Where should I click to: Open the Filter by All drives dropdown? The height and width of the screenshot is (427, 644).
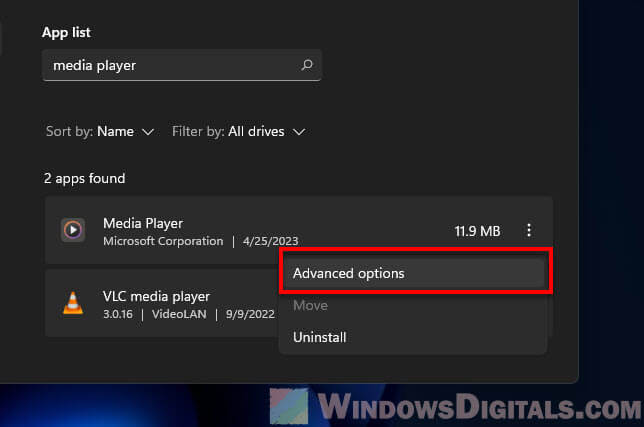[238, 131]
